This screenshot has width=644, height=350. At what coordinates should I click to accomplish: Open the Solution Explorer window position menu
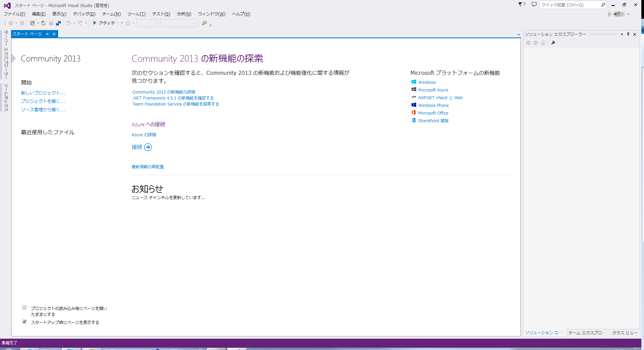[x=622, y=34]
